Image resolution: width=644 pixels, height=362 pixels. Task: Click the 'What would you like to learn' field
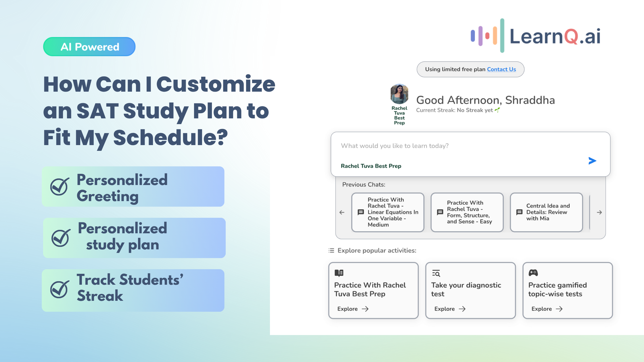pos(460,146)
